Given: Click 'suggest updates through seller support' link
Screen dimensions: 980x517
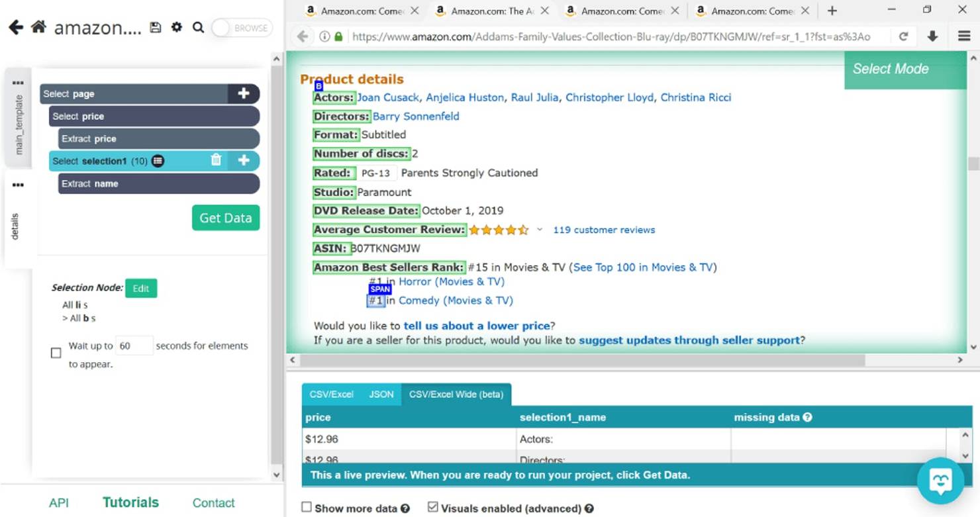Looking at the screenshot, I should [x=689, y=340].
